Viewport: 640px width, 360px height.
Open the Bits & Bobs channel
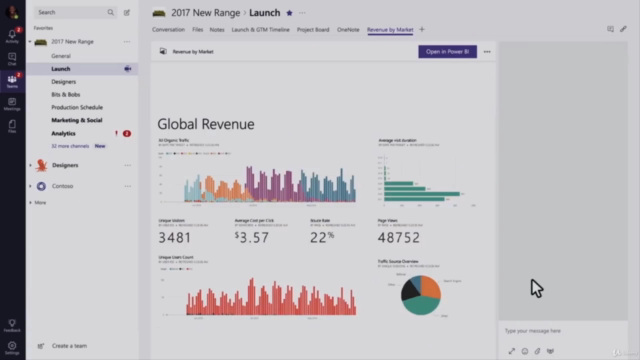(x=66, y=94)
